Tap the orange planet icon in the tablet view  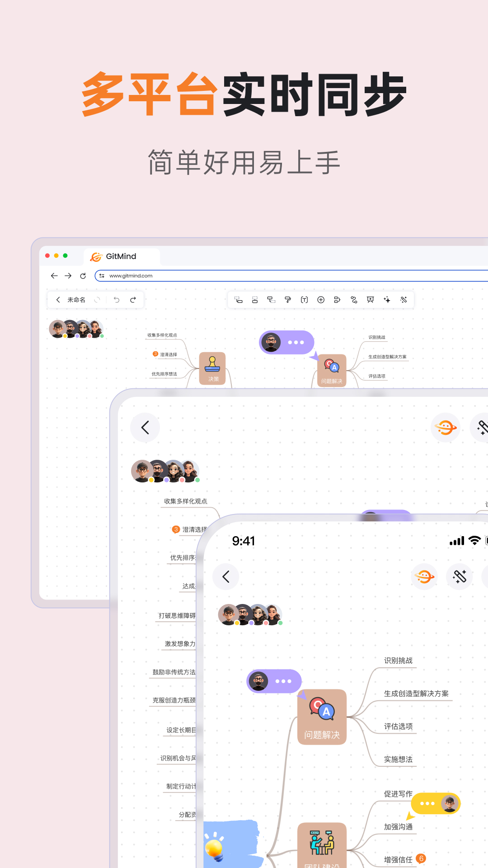445,428
